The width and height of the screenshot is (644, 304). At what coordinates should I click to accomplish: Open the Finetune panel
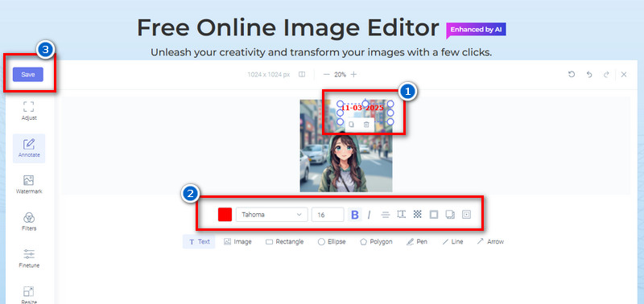coord(29,258)
